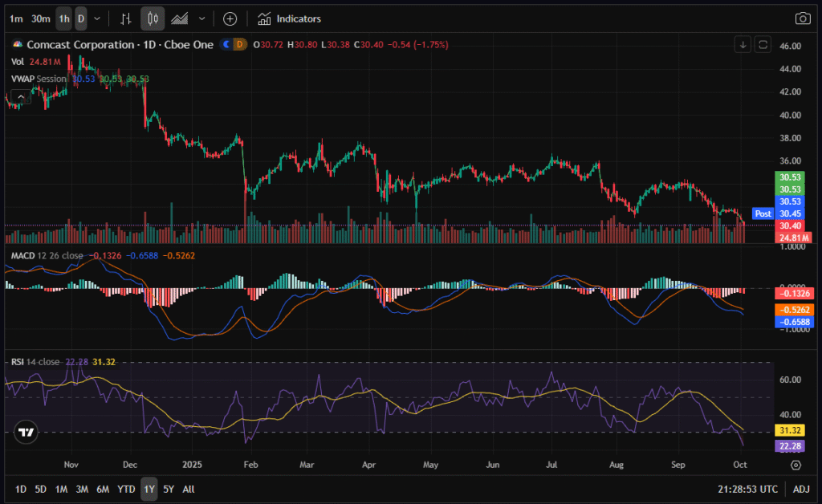Set the interval to 30m

click(x=41, y=18)
